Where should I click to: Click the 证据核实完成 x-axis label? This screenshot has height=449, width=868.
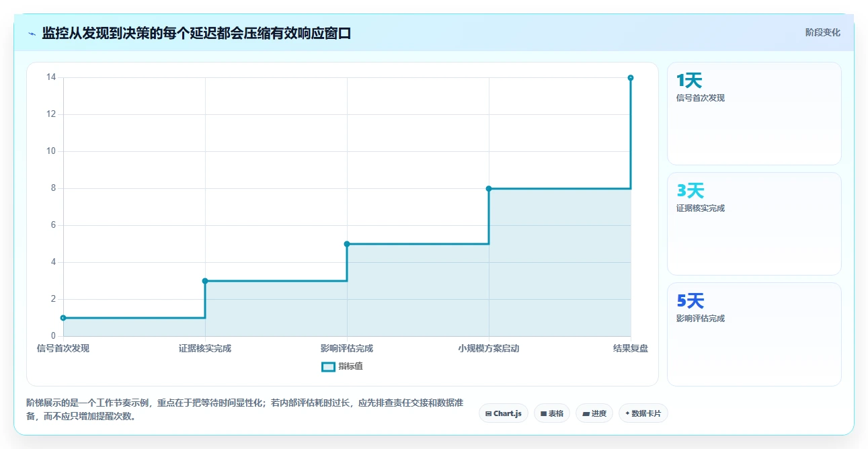205,348
